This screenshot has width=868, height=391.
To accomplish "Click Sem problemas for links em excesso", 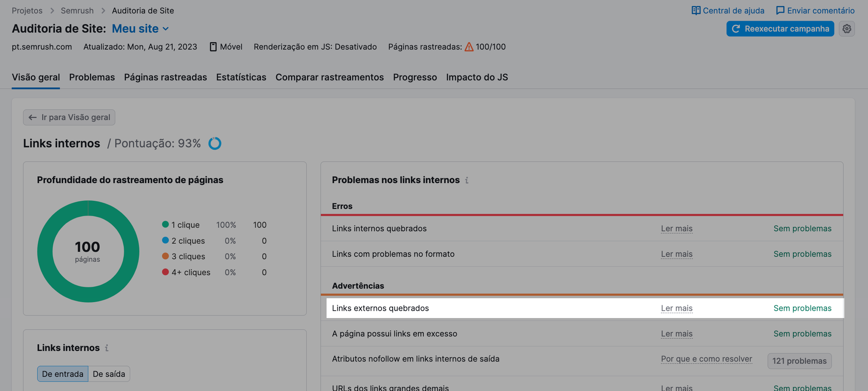I will tap(802, 333).
